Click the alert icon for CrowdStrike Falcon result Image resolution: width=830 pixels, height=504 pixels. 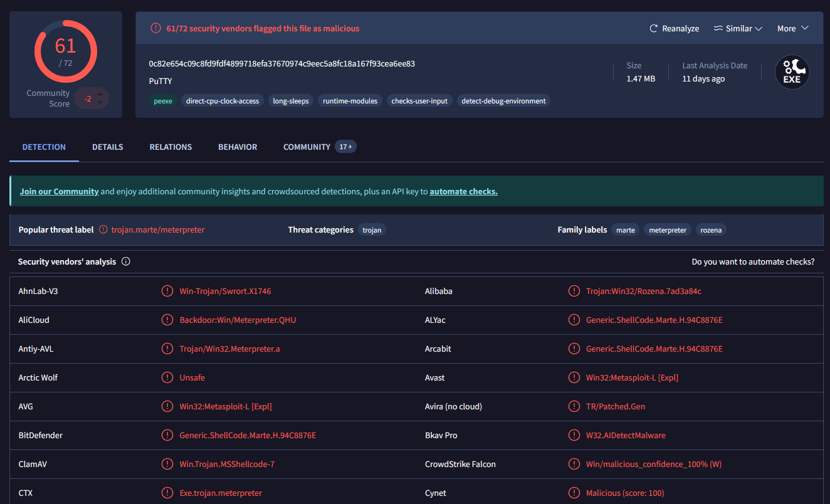click(x=574, y=464)
